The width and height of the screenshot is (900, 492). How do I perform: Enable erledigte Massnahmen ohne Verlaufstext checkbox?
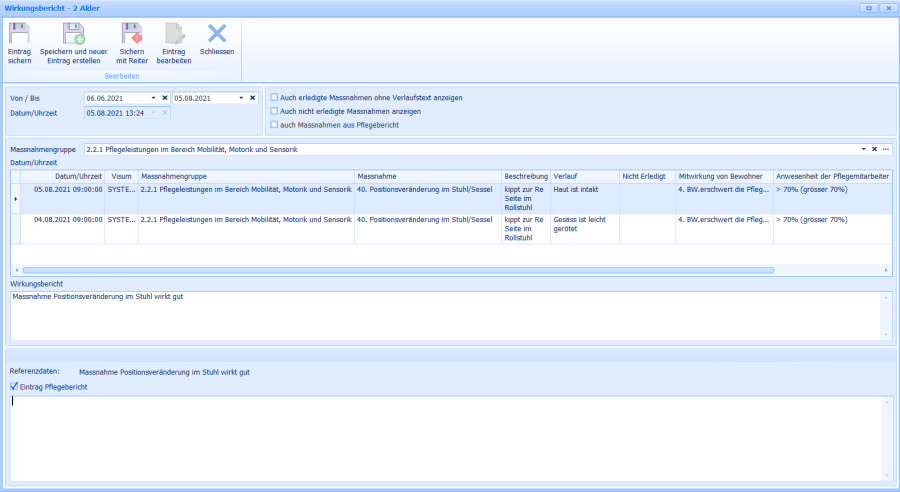[275, 98]
